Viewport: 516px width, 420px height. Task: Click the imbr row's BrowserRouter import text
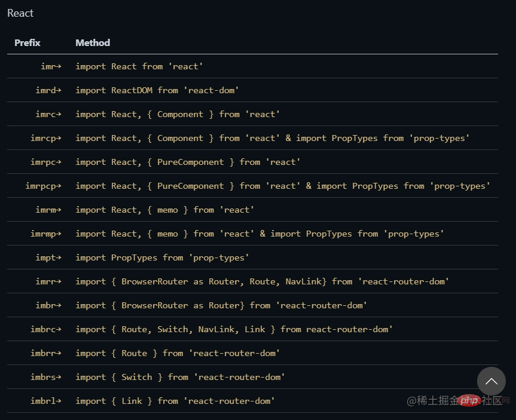click(221, 305)
